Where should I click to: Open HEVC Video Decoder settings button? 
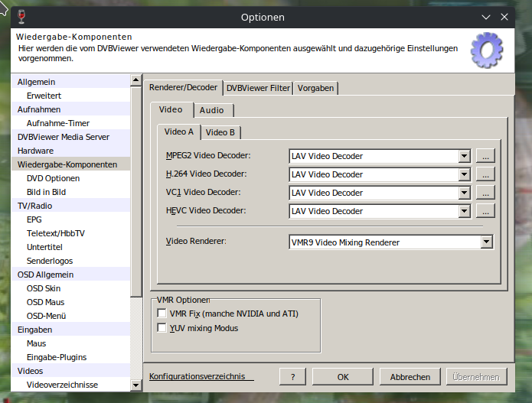pyautogui.click(x=485, y=211)
